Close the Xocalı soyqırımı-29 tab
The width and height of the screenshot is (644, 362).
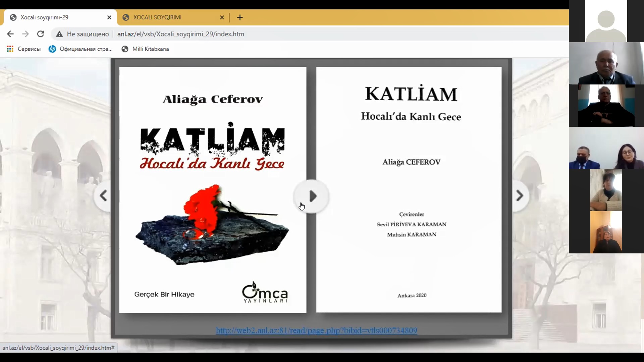tap(109, 17)
